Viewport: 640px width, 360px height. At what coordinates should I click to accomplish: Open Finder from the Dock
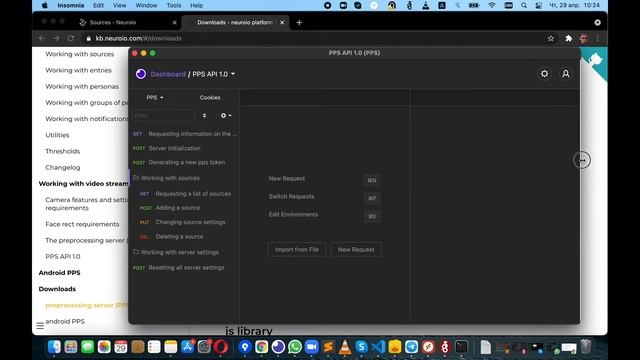click(54, 347)
